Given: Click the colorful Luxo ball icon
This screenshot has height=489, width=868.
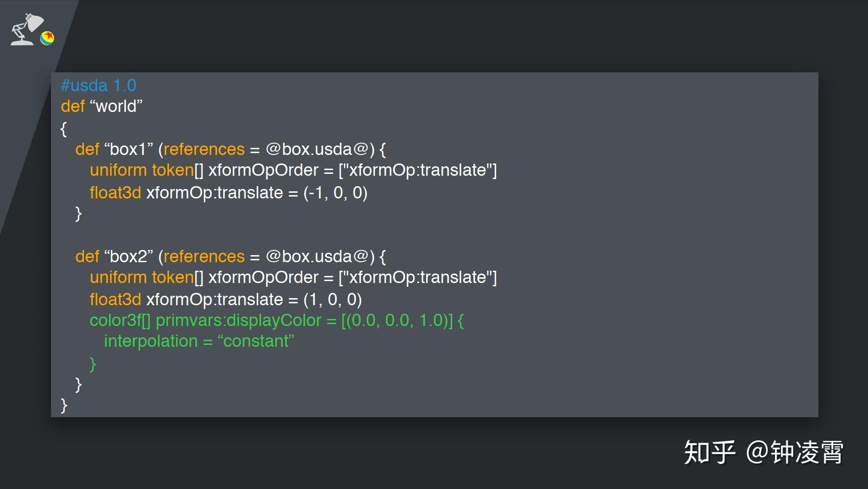Looking at the screenshot, I should point(47,38).
